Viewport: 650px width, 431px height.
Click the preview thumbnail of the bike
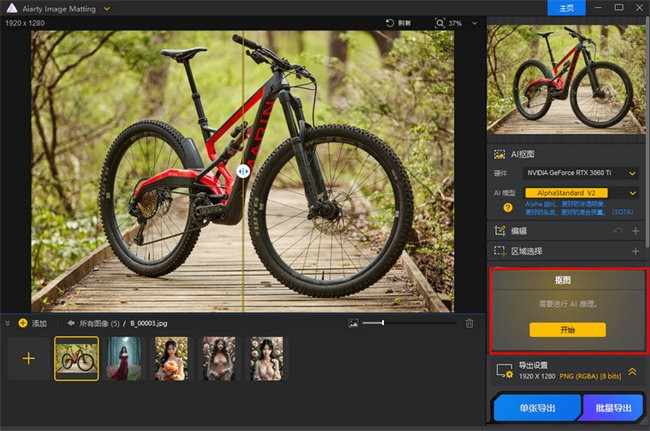coord(566,79)
